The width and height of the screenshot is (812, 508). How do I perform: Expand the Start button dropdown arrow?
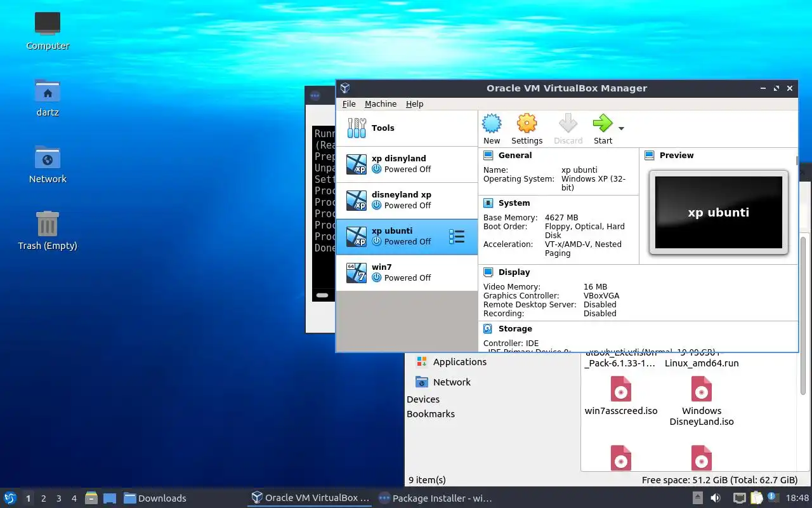click(621, 128)
